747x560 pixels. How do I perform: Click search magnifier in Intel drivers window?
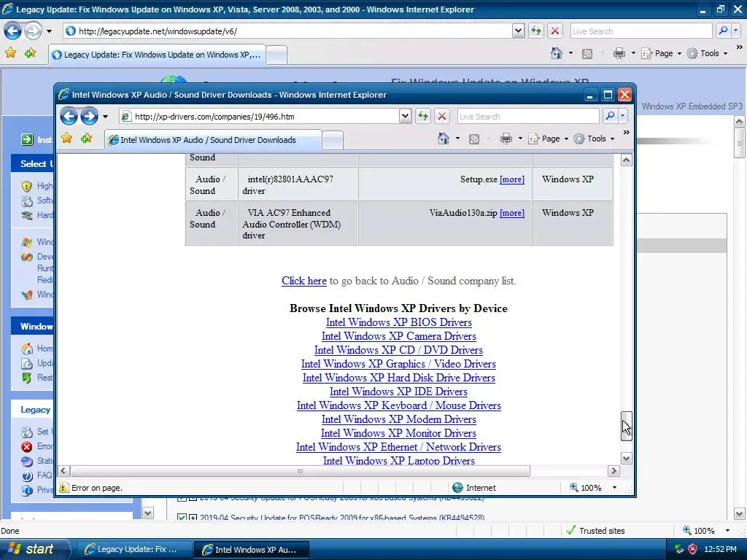[x=610, y=116]
